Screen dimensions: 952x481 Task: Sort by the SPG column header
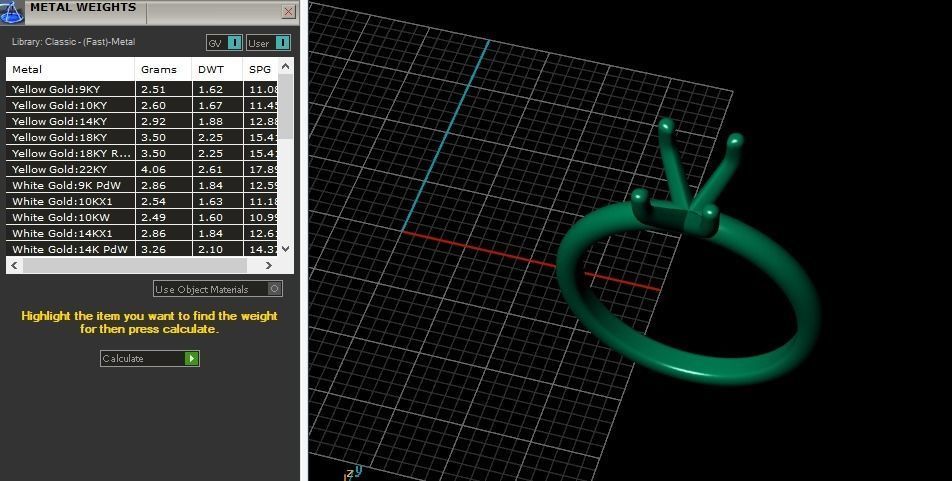pyautogui.click(x=260, y=69)
